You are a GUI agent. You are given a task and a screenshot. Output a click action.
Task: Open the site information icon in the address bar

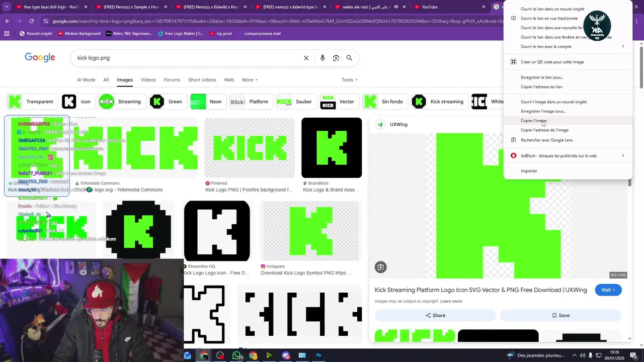[46, 21]
